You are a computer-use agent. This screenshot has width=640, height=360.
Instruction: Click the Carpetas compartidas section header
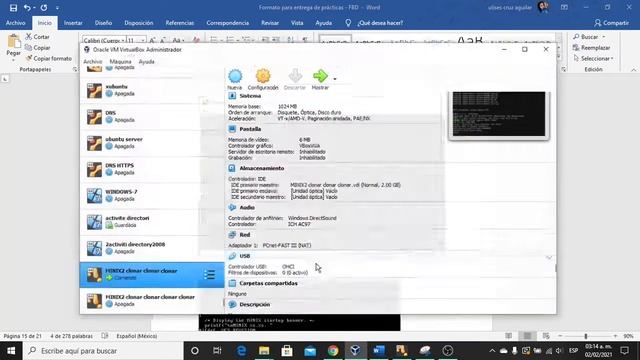(268, 283)
